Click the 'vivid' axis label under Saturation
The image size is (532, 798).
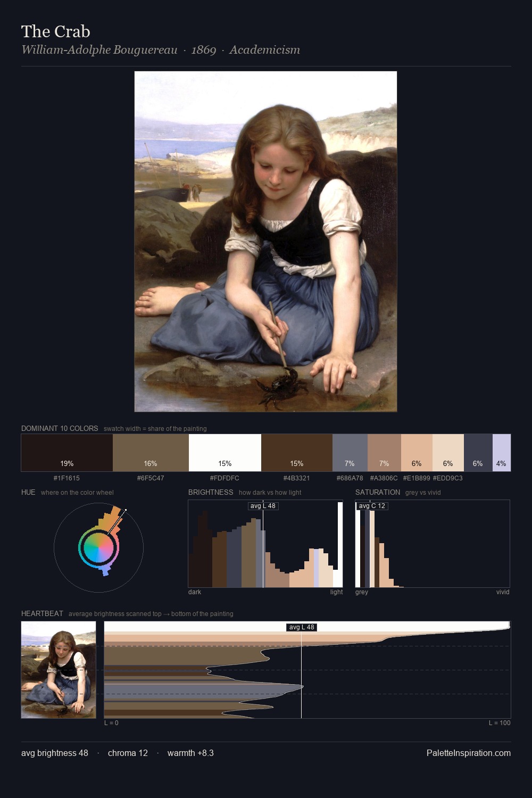(x=503, y=592)
